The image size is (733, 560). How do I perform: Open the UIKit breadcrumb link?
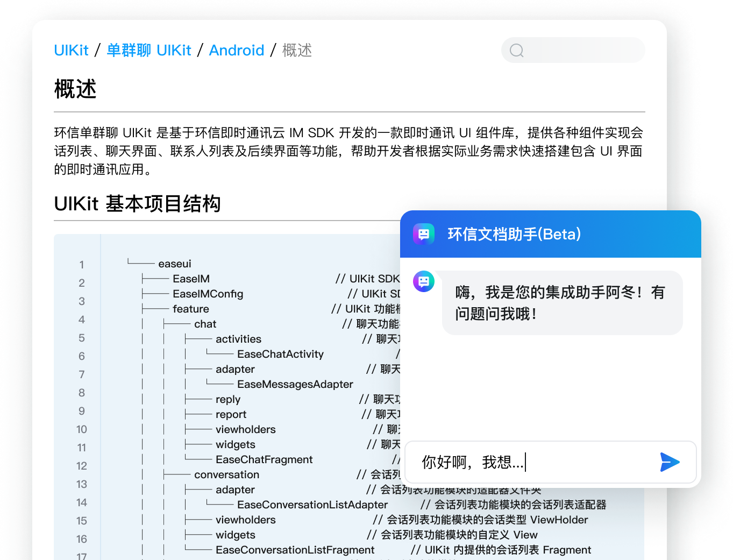point(71,51)
